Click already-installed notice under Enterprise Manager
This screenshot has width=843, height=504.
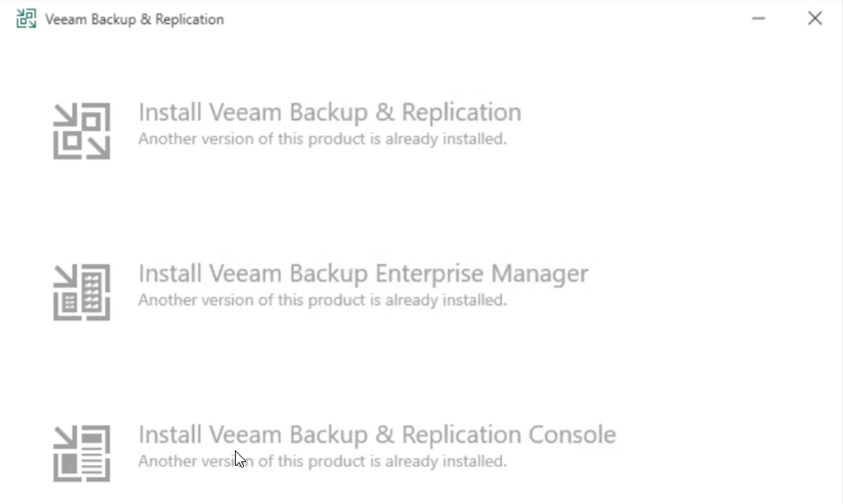[322, 300]
